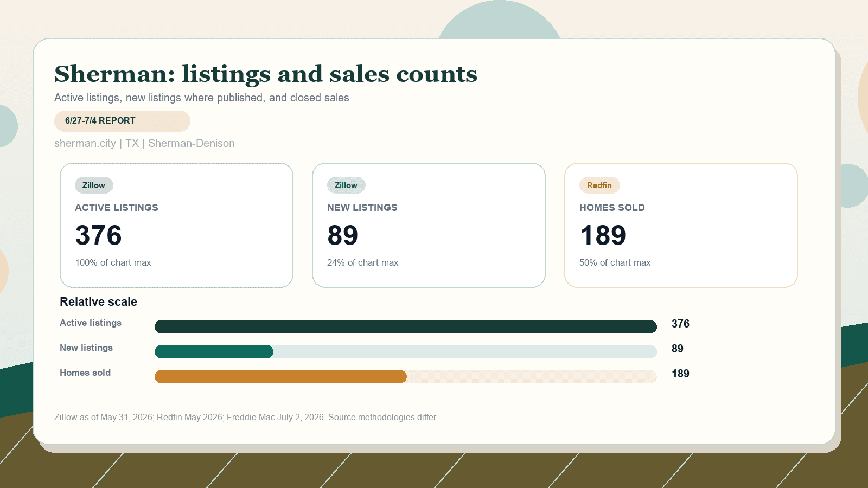
Task: Click the dark green Active listings bar
Action: click(406, 326)
